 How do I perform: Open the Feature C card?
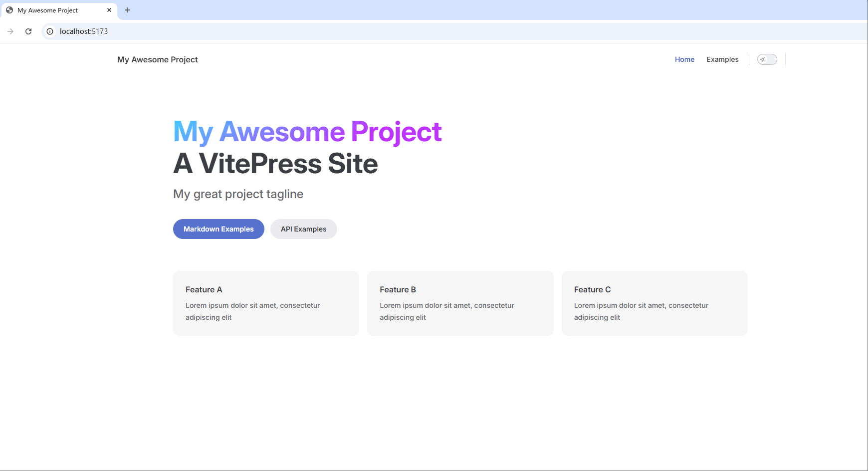pyautogui.click(x=654, y=303)
